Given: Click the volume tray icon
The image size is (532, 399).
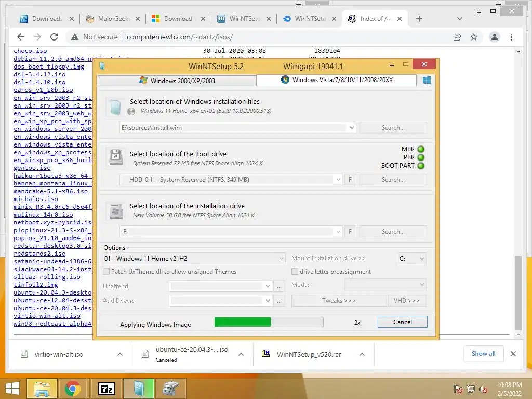Looking at the screenshot, I should click(x=483, y=389).
